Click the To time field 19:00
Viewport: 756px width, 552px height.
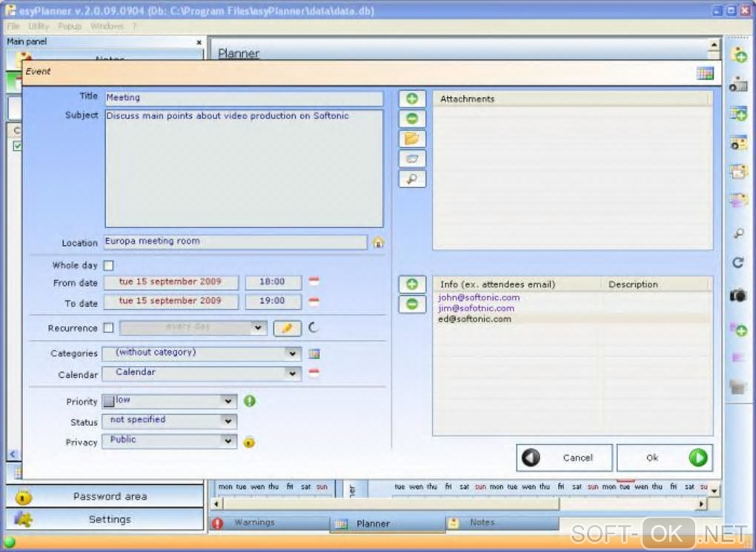[x=273, y=302]
